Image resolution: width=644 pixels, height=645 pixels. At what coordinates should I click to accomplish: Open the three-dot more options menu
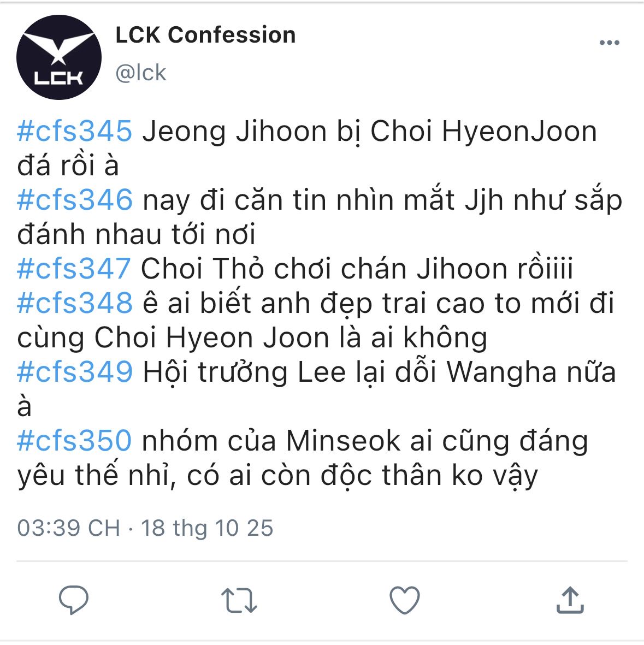[x=610, y=43]
